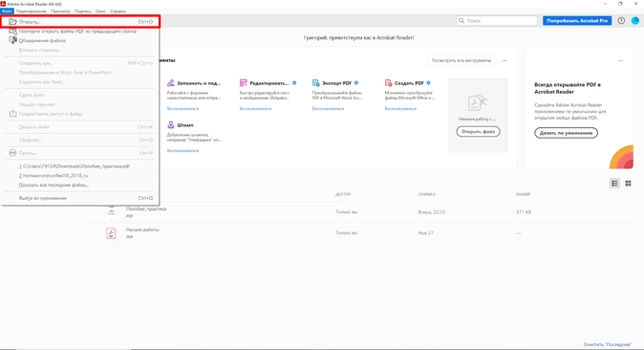This screenshot has height=350, width=644.
Task: Open recent file 2 homeacrordrunified18_2018_ru
Action: 80,176
